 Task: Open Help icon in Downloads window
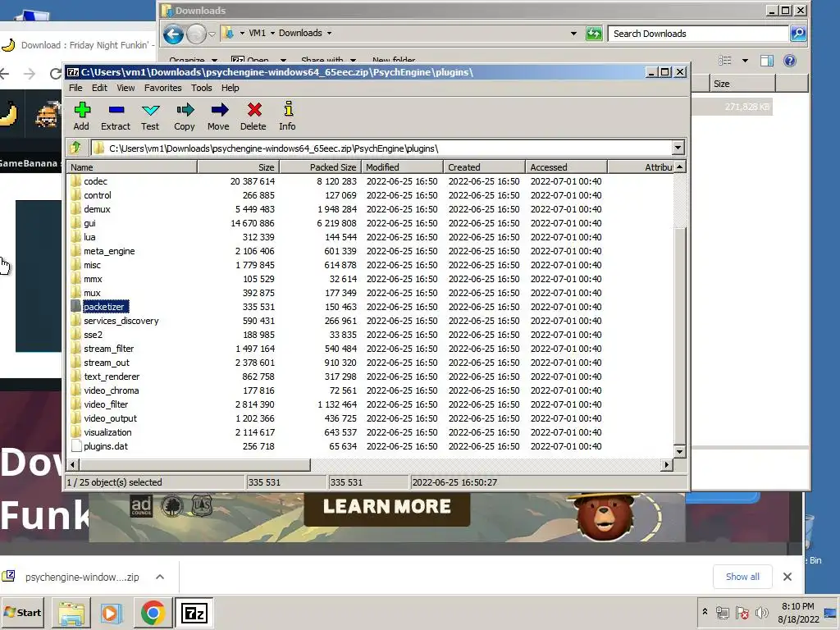790,61
